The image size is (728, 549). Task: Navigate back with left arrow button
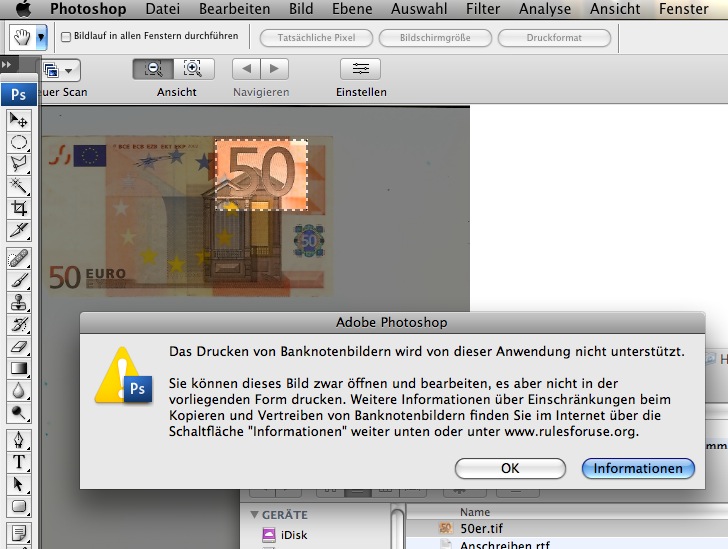point(247,69)
